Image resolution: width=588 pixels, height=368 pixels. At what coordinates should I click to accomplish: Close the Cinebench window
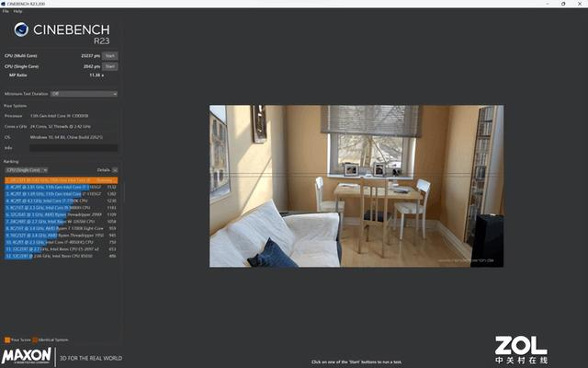579,4
